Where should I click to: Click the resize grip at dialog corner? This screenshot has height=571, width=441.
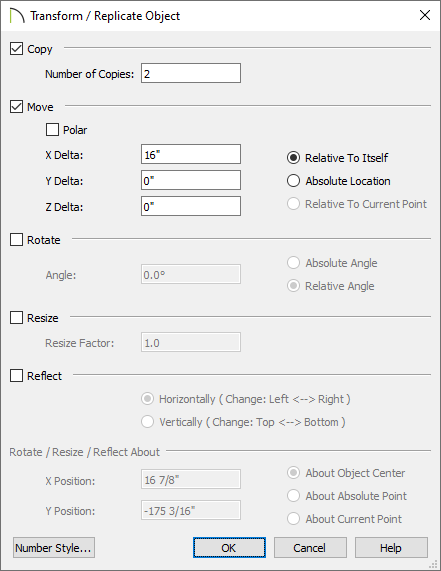tap(433, 564)
